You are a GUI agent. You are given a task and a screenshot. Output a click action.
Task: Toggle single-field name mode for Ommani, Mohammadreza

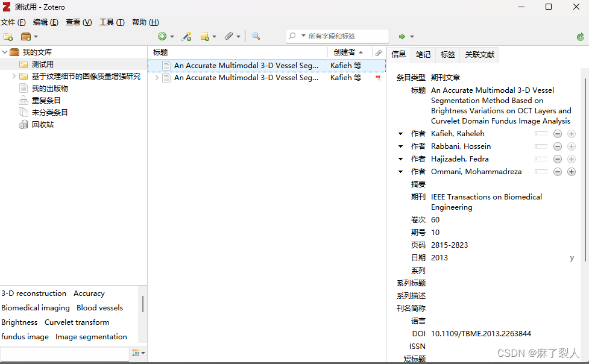(x=541, y=172)
